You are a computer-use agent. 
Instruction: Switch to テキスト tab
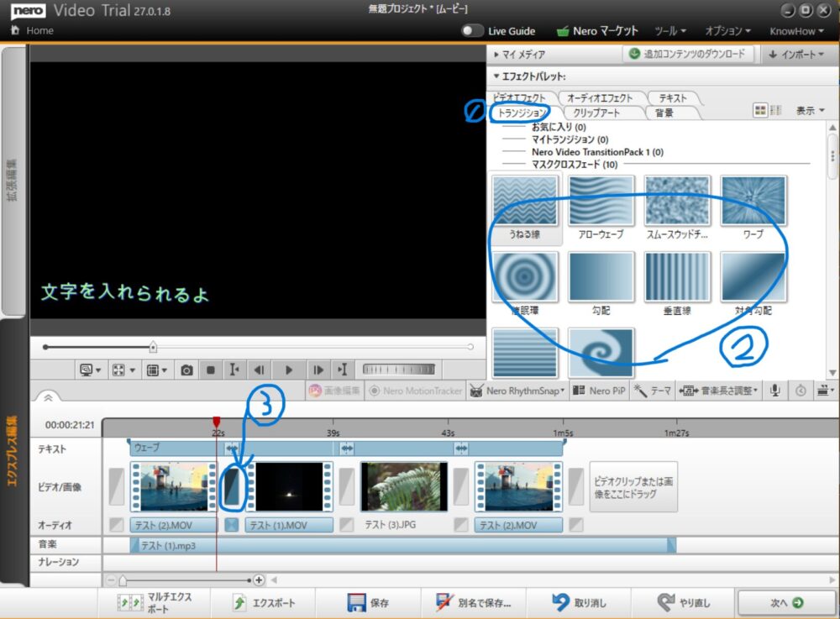click(x=673, y=98)
